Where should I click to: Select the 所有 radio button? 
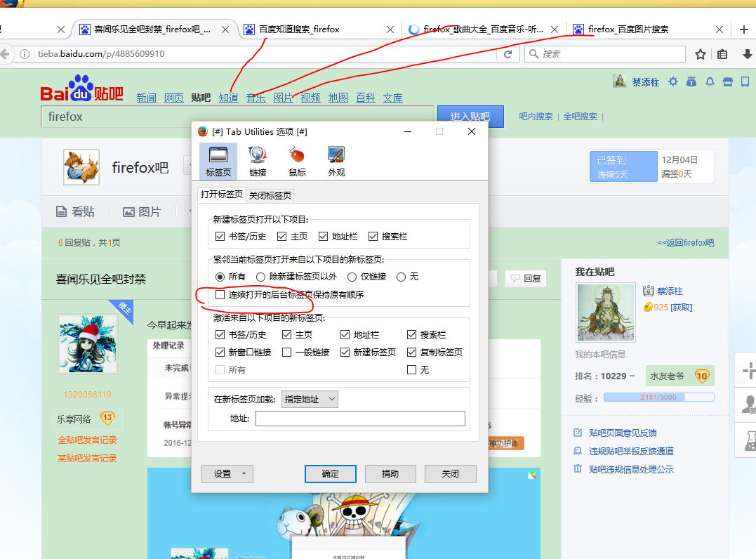point(220,277)
